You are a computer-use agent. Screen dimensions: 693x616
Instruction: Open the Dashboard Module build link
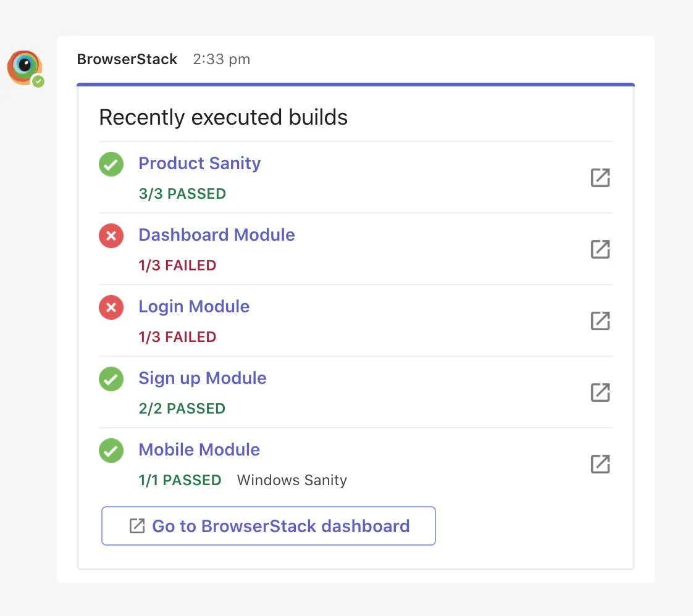click(217, 235)
